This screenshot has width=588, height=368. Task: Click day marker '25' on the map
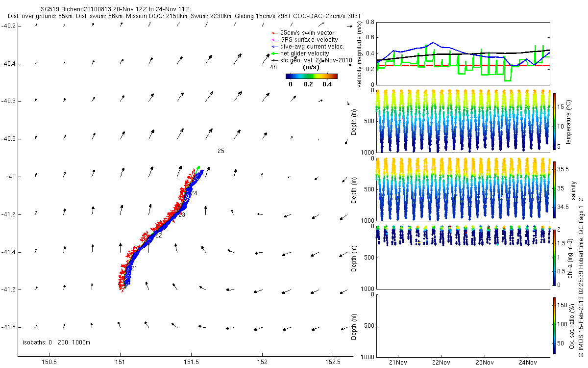coord(221,151)
